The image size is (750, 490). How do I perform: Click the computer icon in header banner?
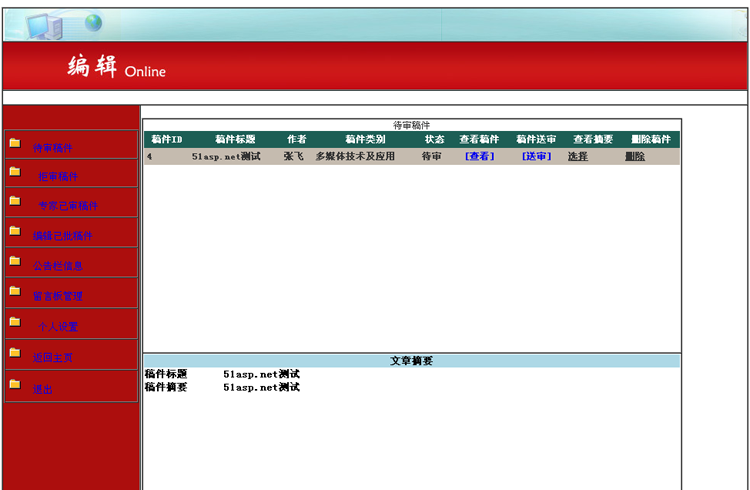tap(44, 26)
